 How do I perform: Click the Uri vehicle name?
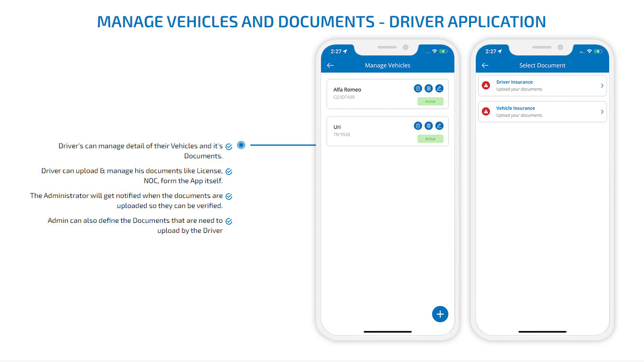coord(337,127)
